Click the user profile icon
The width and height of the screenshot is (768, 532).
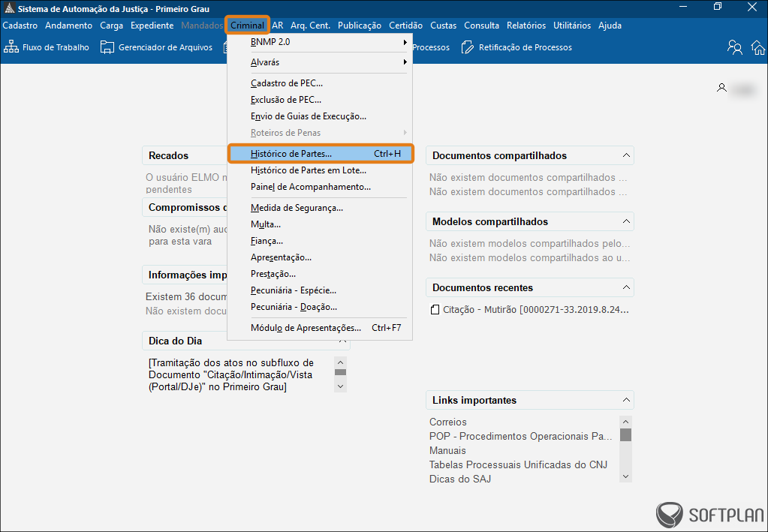[x=721, y=88]
